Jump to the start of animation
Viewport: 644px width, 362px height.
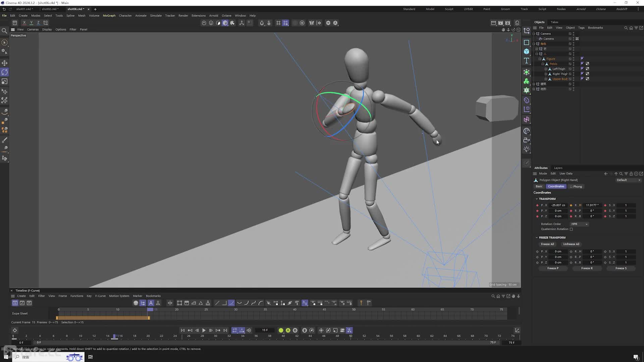pyautogui.click(x=182, y=330)
